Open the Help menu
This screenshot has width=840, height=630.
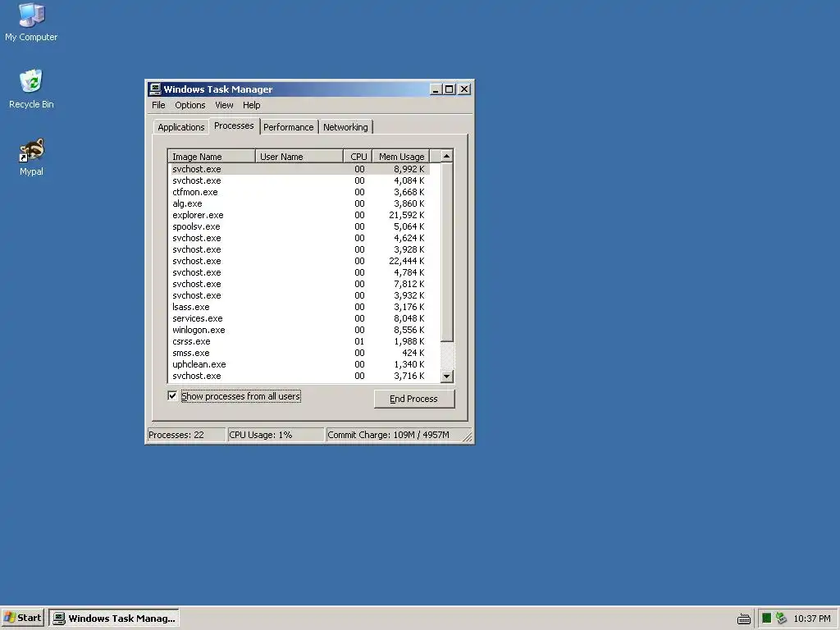click(x=251, y=105)
